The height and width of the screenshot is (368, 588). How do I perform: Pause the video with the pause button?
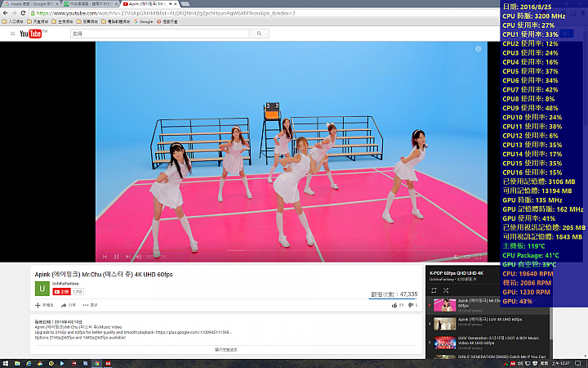coord(116,257)
